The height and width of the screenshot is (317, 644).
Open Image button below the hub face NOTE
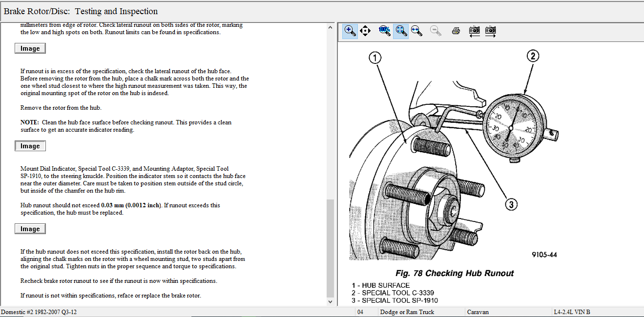click(30, 146)
